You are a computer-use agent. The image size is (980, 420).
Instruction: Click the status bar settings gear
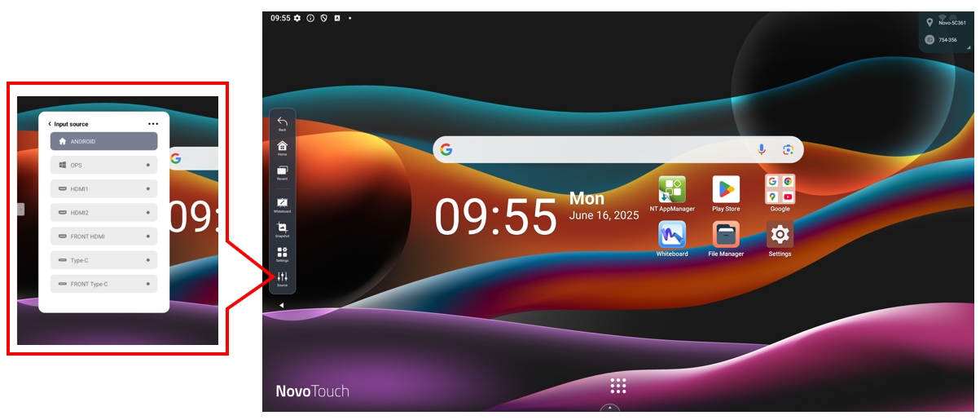297,18
